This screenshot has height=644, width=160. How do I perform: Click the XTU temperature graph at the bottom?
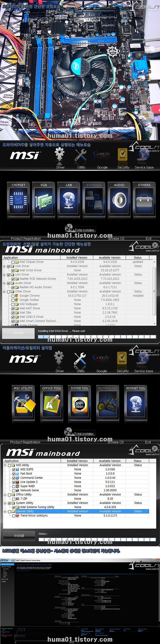(x=47, y=634)
